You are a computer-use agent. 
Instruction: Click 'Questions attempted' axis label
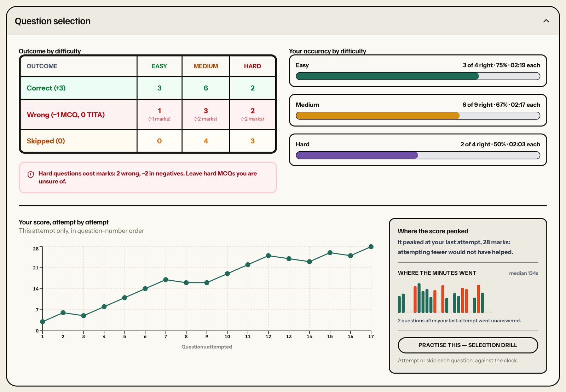[x=207, y=347]
